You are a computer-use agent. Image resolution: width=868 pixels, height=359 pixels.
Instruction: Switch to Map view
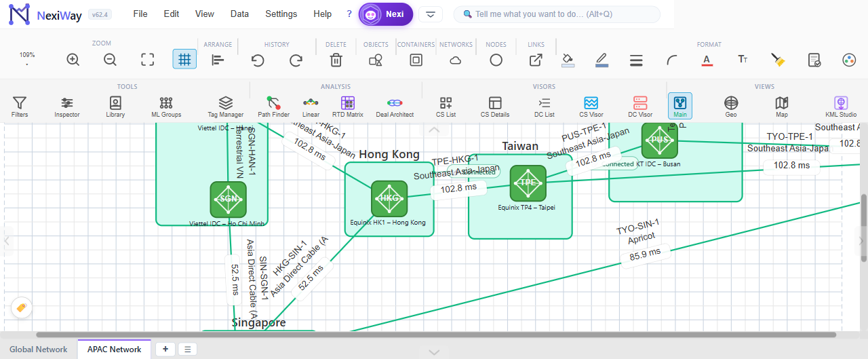(782, 106)
